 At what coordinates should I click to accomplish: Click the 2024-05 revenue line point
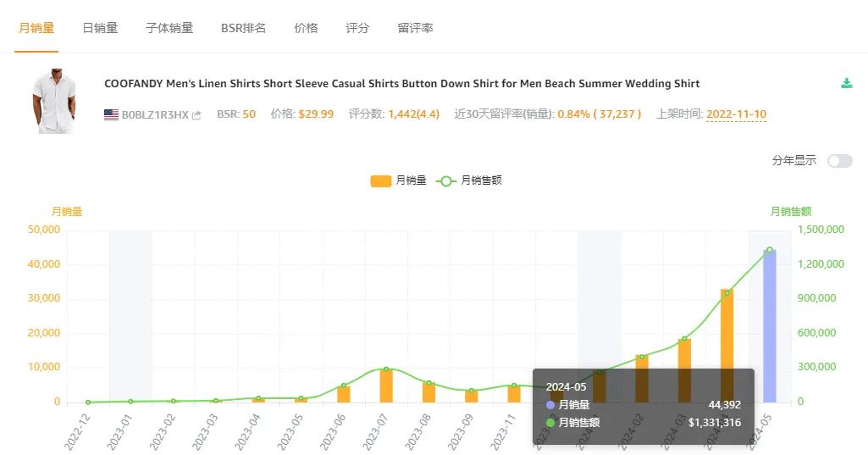click(770, 250)
